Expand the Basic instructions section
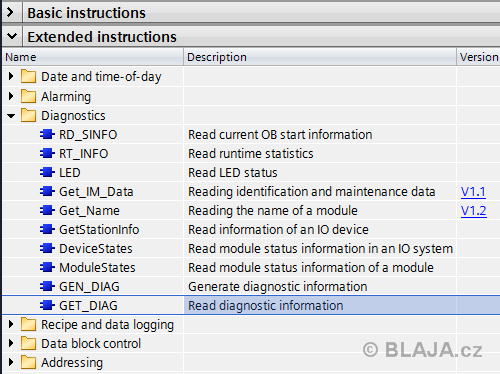This screenshot has width=500, height=374. [x=11, y=13]
